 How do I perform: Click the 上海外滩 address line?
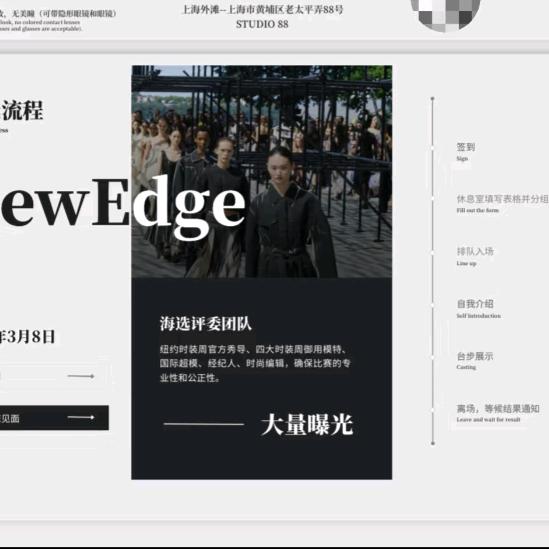click(263, 9)
